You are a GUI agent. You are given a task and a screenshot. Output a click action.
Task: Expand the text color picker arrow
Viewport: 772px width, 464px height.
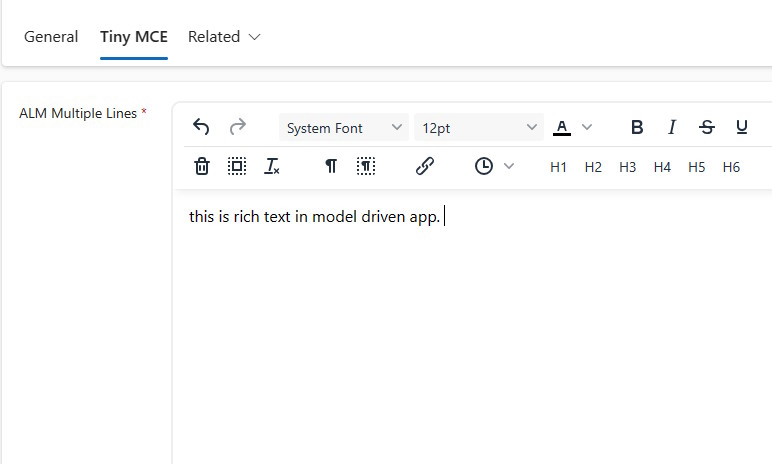pyautogui.click(x=586, y=127)
